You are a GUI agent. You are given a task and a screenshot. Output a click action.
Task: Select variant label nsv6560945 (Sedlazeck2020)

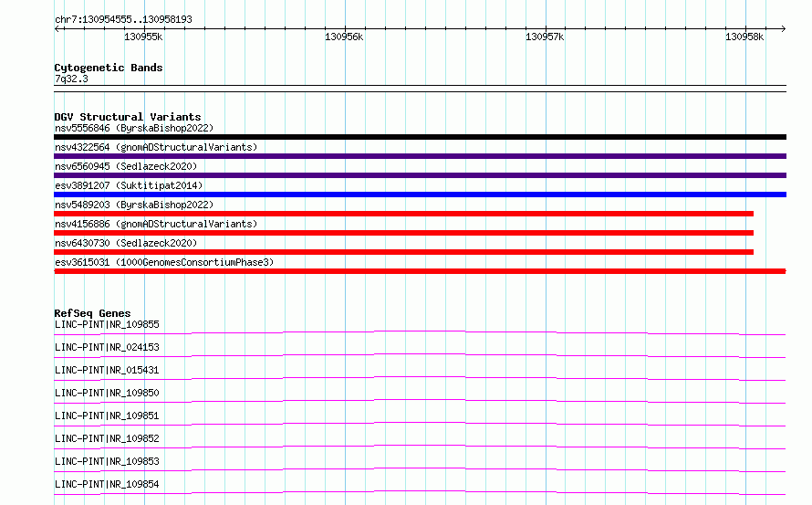[126, 166]
